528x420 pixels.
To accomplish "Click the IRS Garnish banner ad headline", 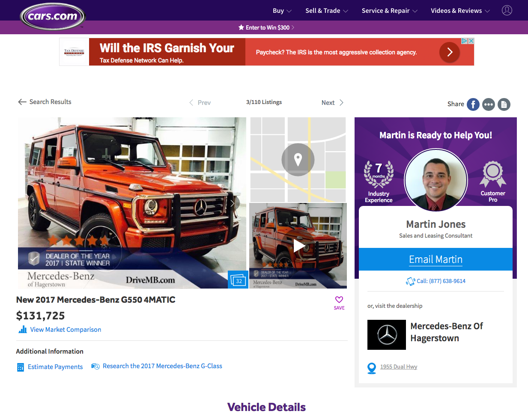I will tap(167, 48).
